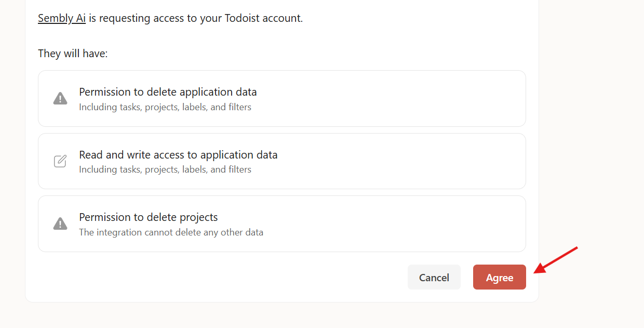Click subtitle under 'Permission to delete application data'
Screen dimensions: 644x328
(x=165, y=107)
